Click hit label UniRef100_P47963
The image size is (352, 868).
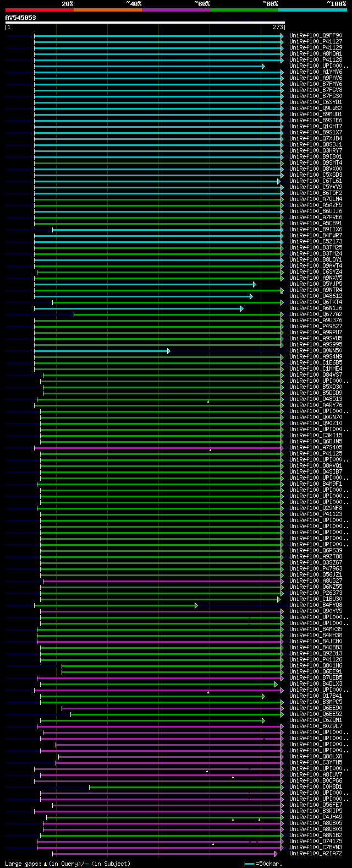pyautogui.click(x=316, y=569)
